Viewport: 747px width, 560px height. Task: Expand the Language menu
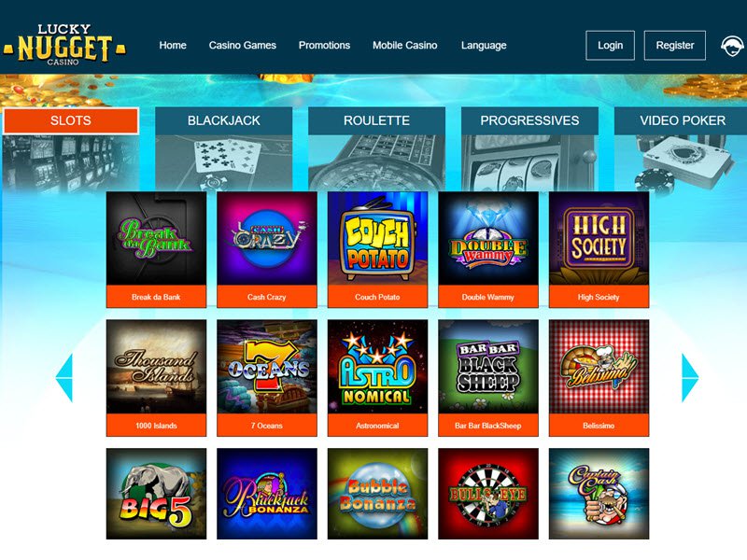point(484,45)
